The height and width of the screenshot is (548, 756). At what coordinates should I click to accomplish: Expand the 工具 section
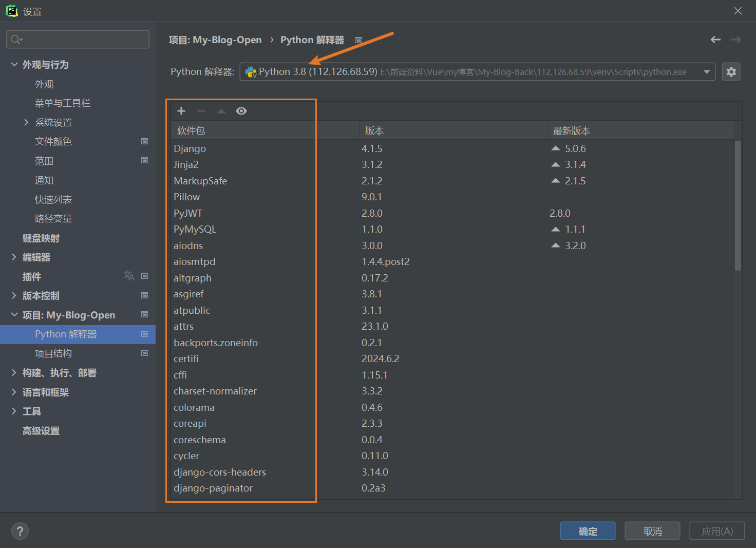(x=14, y=411)
